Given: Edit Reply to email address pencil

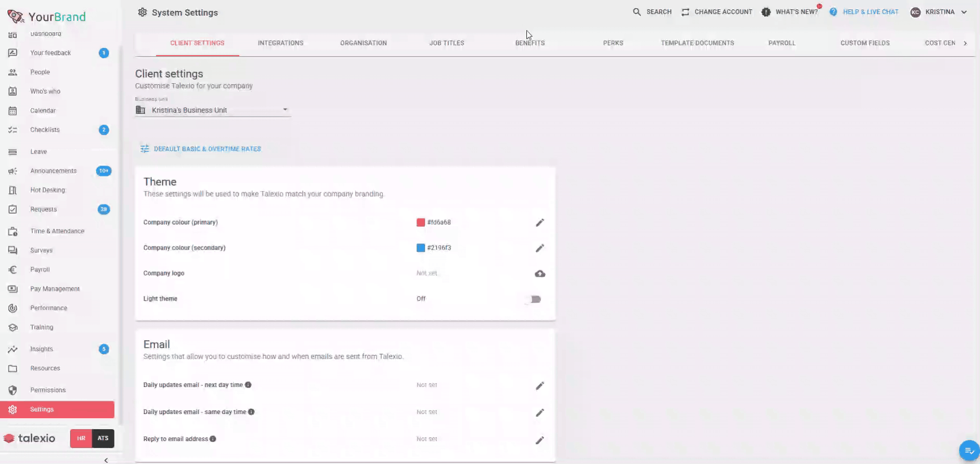Looking at the screenshot, I should [540, 440].
